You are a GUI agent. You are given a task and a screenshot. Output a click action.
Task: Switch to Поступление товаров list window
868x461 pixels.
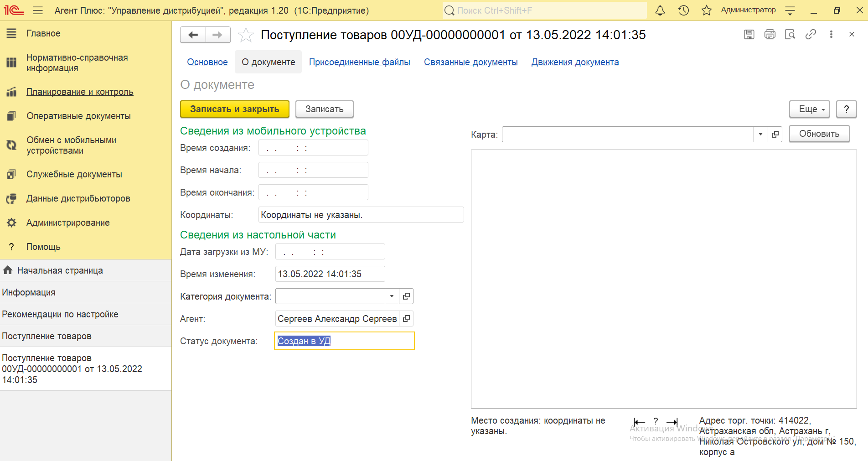(x=86, y=336)
